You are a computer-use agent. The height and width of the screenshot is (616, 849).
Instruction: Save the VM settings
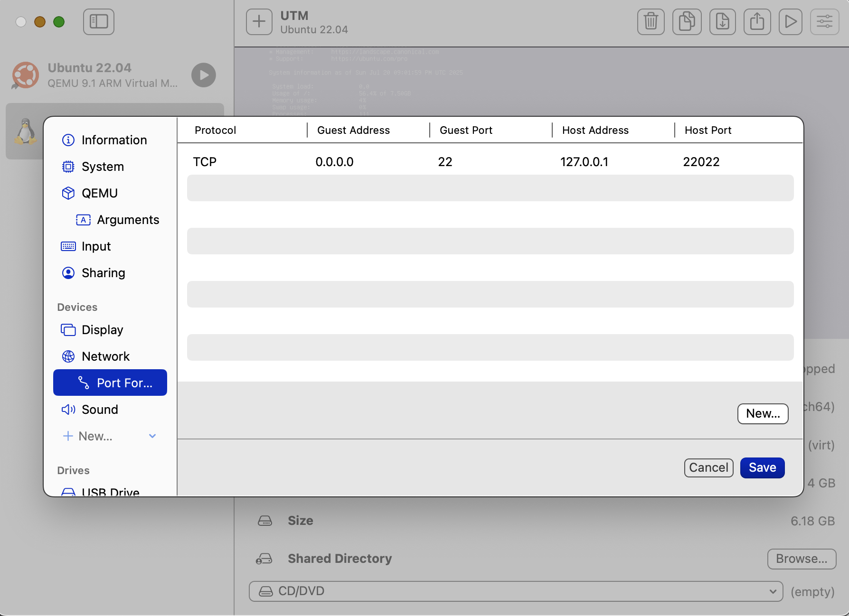762,467
